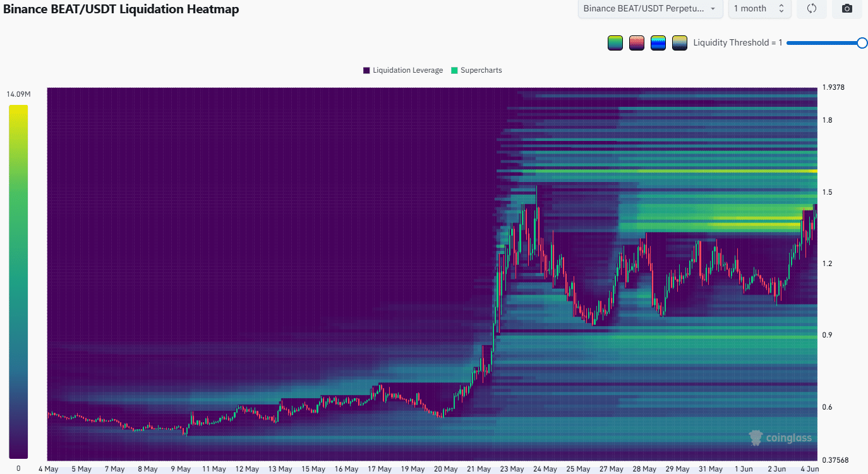Click the 4 May date label
The image size is (868, 474).
pos(49,469)
